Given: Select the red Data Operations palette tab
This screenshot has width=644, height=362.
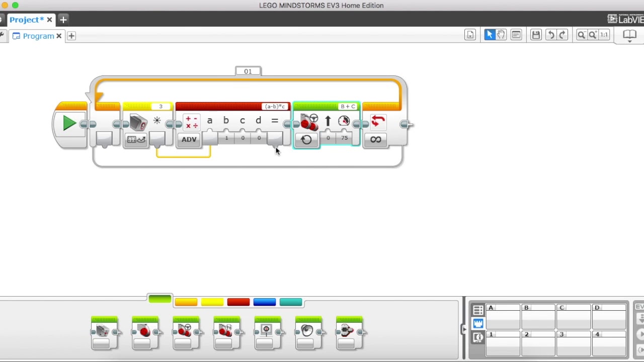Looking at the screenshot, I should coord(238,302).
